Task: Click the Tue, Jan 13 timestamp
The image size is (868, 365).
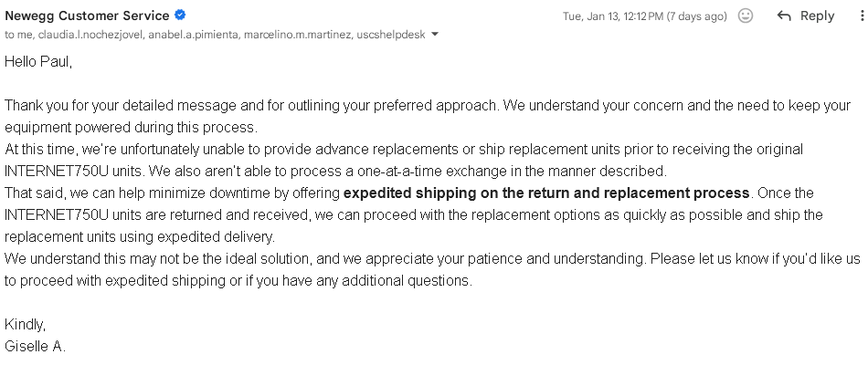Action: click(645, 16)
